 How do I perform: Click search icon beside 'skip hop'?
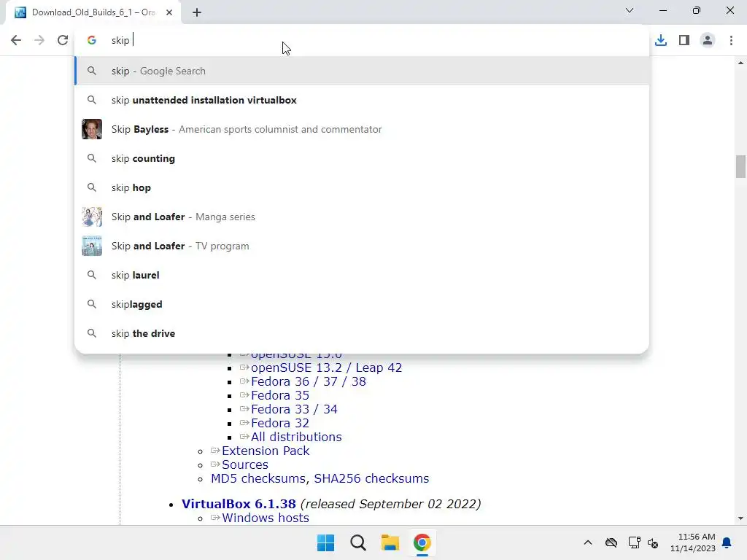pyautogui.click(x=92, y=187)
